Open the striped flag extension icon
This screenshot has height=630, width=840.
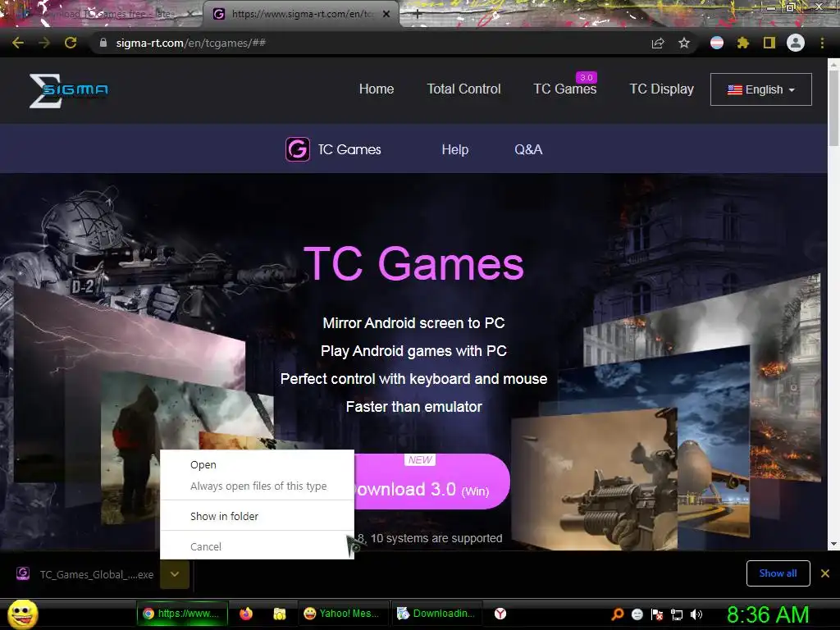(717, 43)
